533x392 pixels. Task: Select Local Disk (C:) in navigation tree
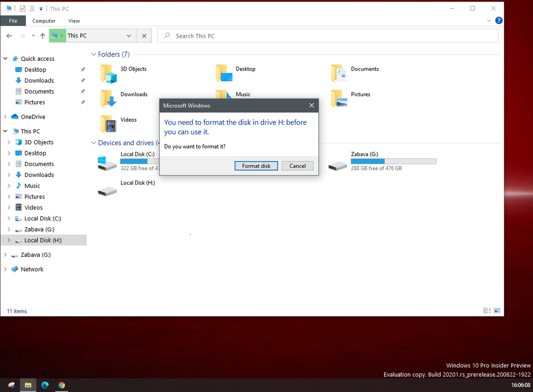click(43, 218)
